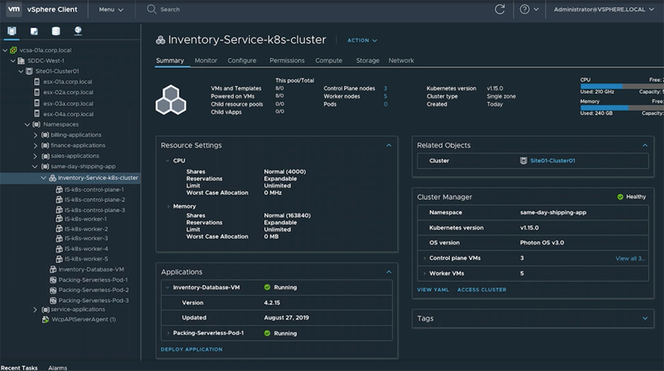Click the View all 3 link

click(630, 258)
